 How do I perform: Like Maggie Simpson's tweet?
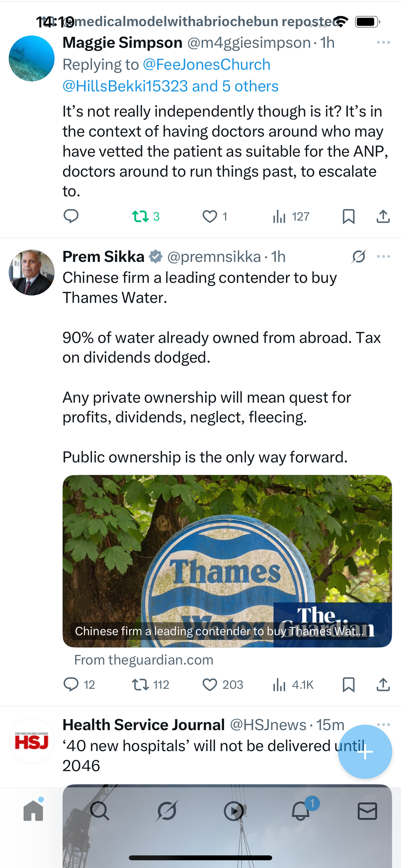(x=210, y=216)
